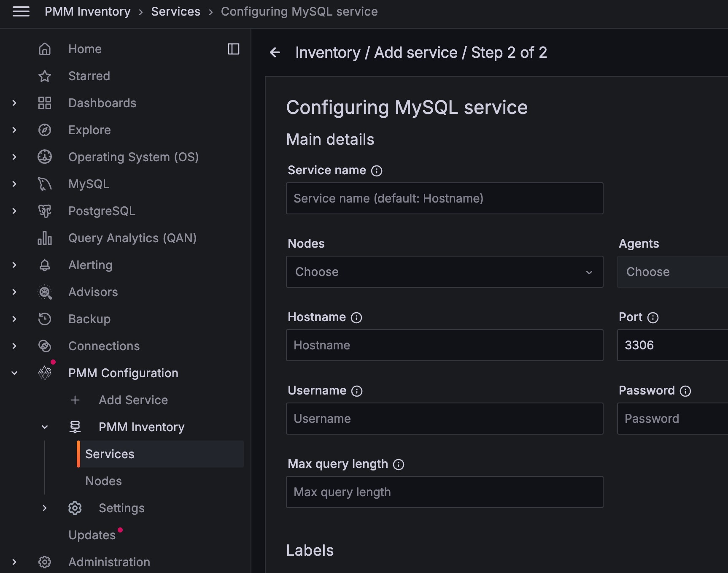Open the Nodes Choose dropdown
728x573 pixels.
tap(445, 272)
